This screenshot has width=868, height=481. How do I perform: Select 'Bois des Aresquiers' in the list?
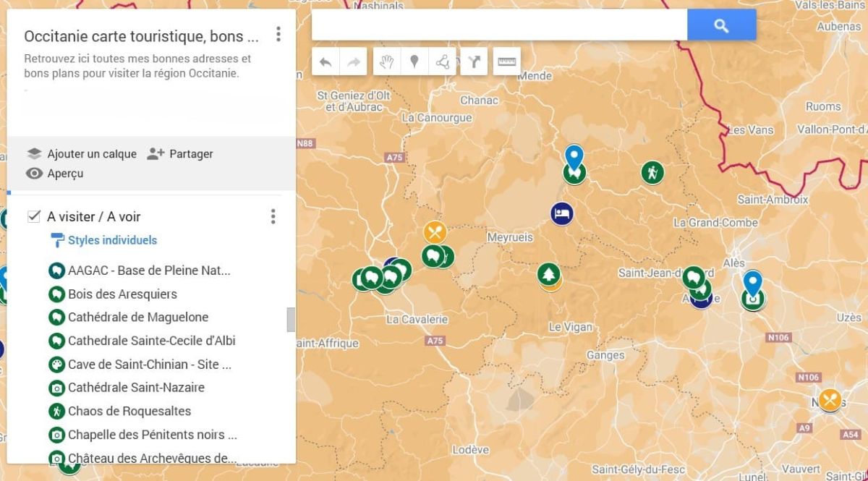click(x=122, y=294)
